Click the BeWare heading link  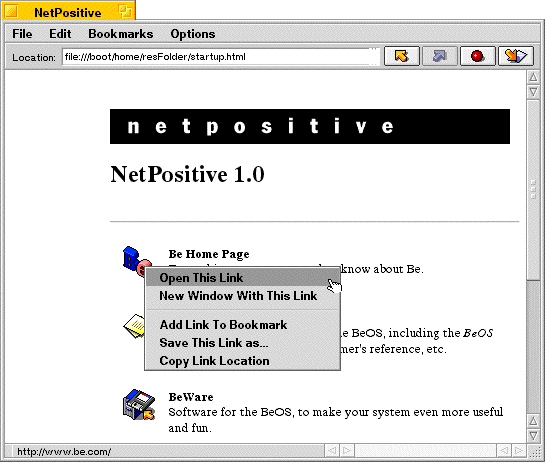pos(191,397)
